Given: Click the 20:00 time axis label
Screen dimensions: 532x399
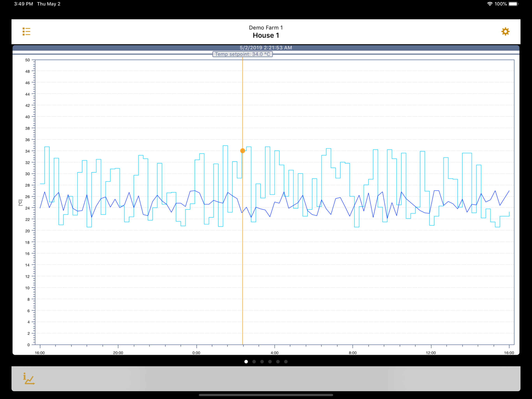Looking at the screenshot, I should pyautogui.click(x=118, y=353).
